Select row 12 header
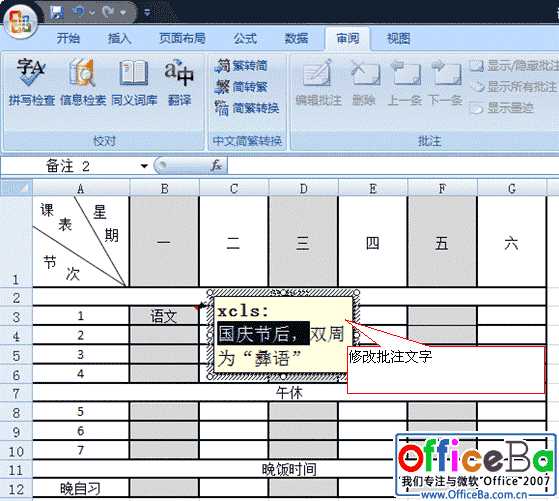This screenshot has height=501, width=559. pos(16,489)
